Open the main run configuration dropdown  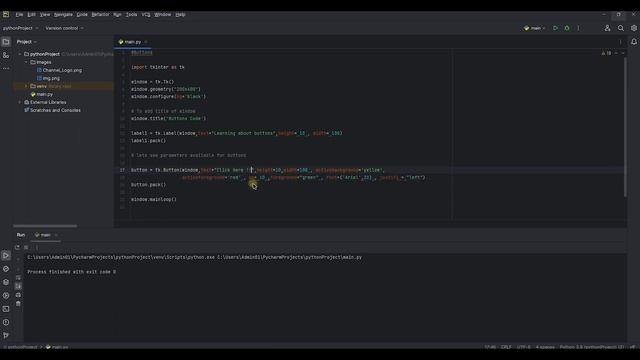click(x=534, y=28)
